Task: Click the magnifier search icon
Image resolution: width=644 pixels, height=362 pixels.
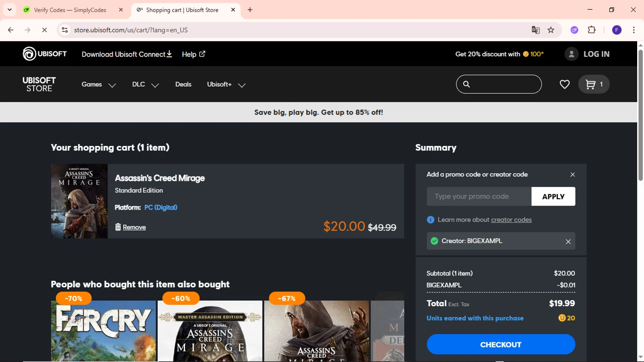Action: coord(466,84)
